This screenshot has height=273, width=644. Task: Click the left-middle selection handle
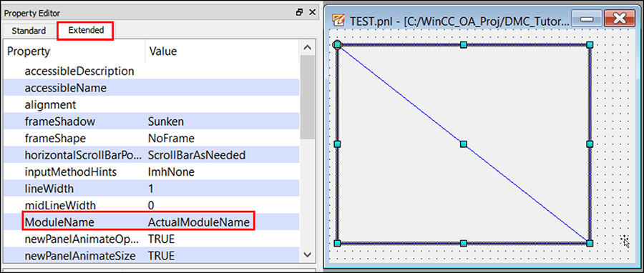pyautogui.click(x=338, y=144)
